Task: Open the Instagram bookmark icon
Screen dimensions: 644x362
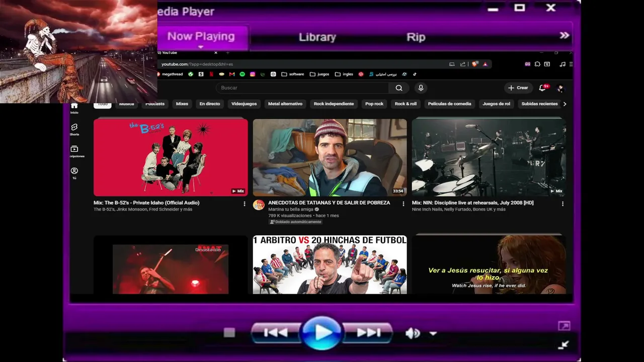Action: click(253, 74)
